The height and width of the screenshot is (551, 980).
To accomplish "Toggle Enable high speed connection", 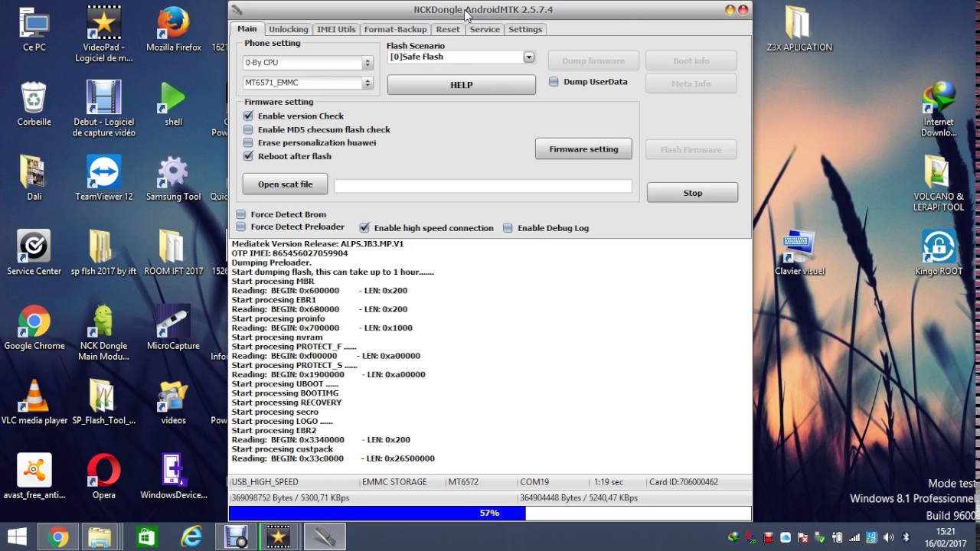I will point(364,228).
